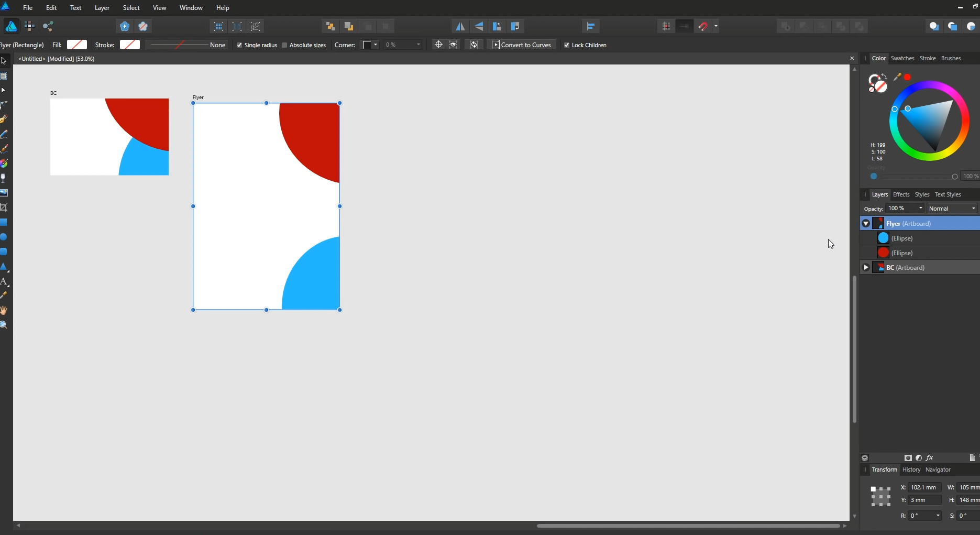Image resolution: width=980 pixels, height=535 pixels.
Task: Select the Artistic Text tool
Action: (x=4, y=282)
